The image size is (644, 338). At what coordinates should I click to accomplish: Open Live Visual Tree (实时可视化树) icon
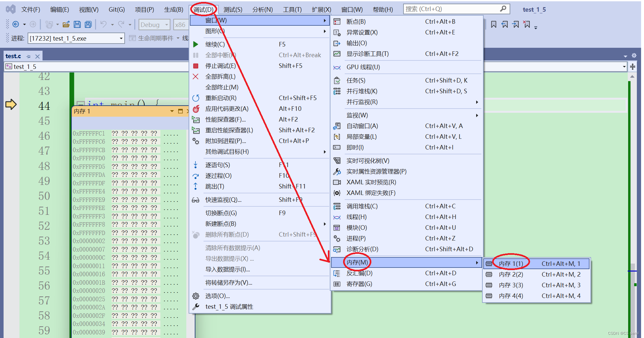(x=337, y=161)
